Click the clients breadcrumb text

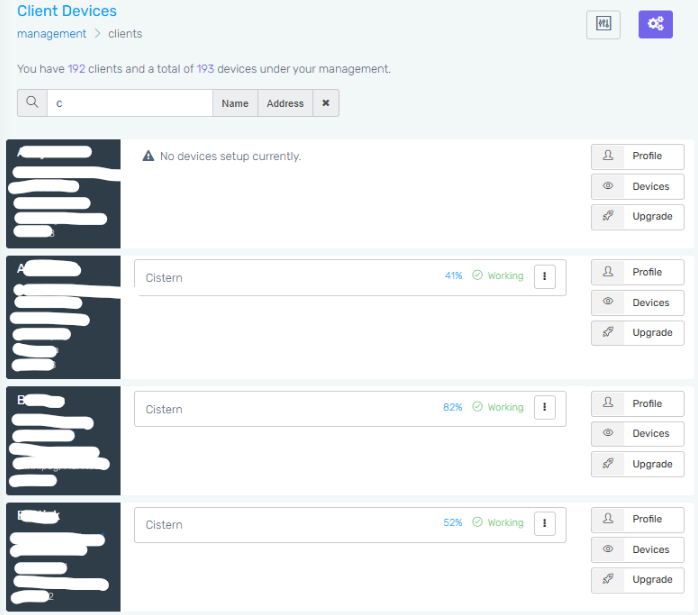pos(125,34)
